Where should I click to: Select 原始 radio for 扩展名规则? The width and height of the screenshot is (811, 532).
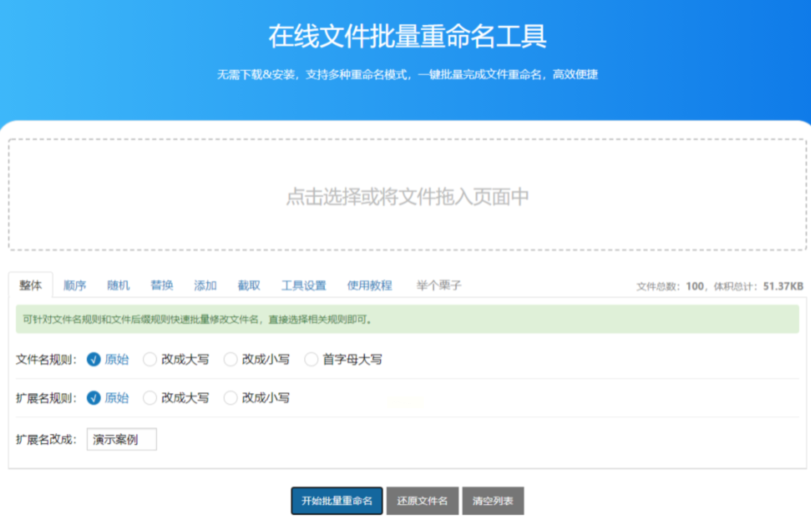point(94,398)
